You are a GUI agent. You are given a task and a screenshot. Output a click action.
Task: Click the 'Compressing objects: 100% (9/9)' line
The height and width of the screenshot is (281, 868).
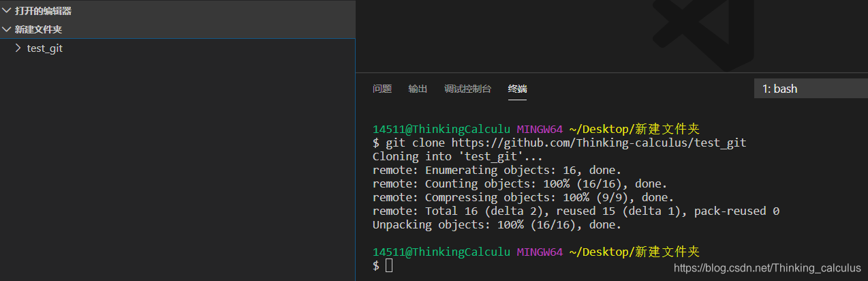523,197
